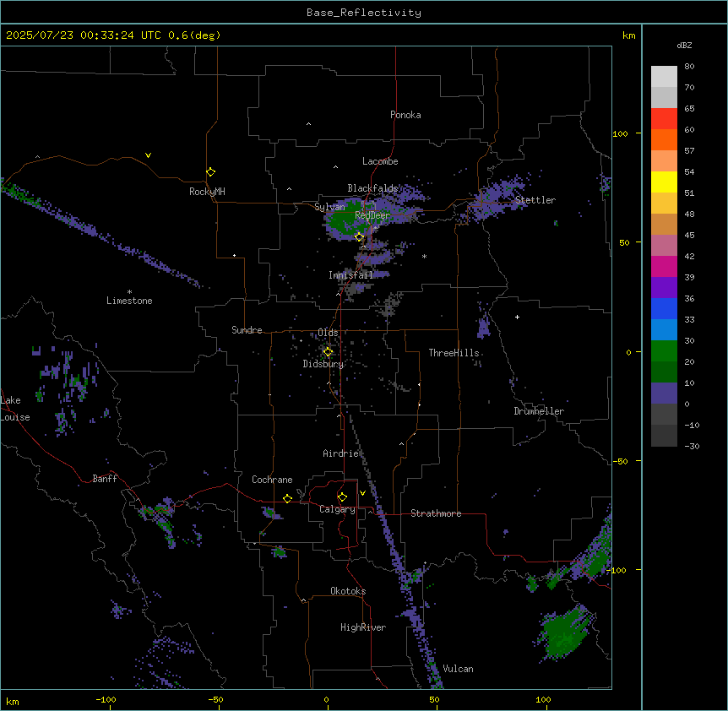Select the slate 0-10 dBZ legend swatch
Viewport: 728px width, 711px height.
click(x=664, y=393)
